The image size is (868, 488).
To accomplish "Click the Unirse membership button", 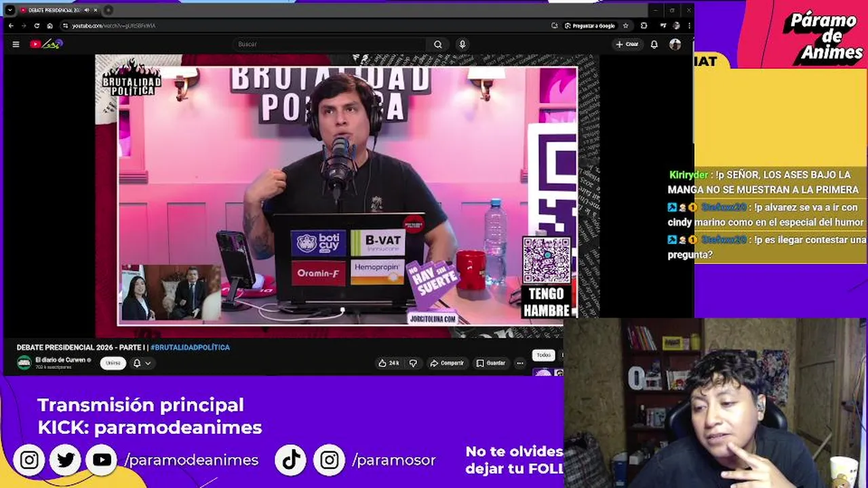I will 113,363.
